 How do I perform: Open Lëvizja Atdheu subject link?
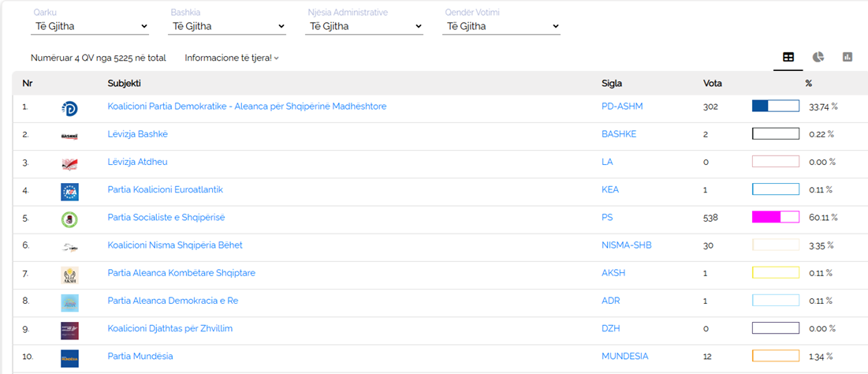[137, 162]
